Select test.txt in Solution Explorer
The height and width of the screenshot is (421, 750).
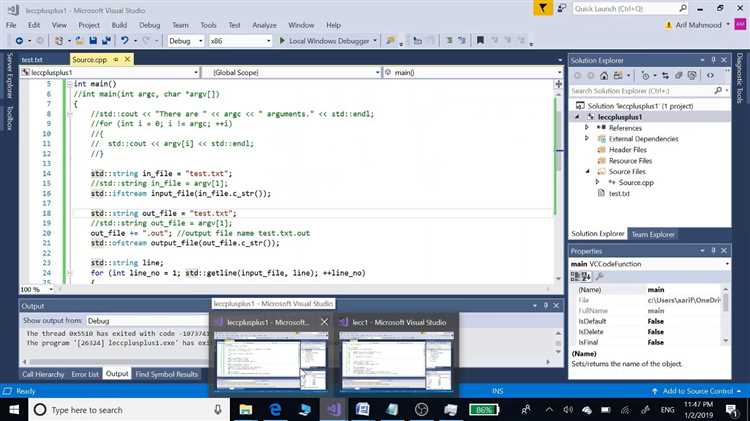[619, 193]
